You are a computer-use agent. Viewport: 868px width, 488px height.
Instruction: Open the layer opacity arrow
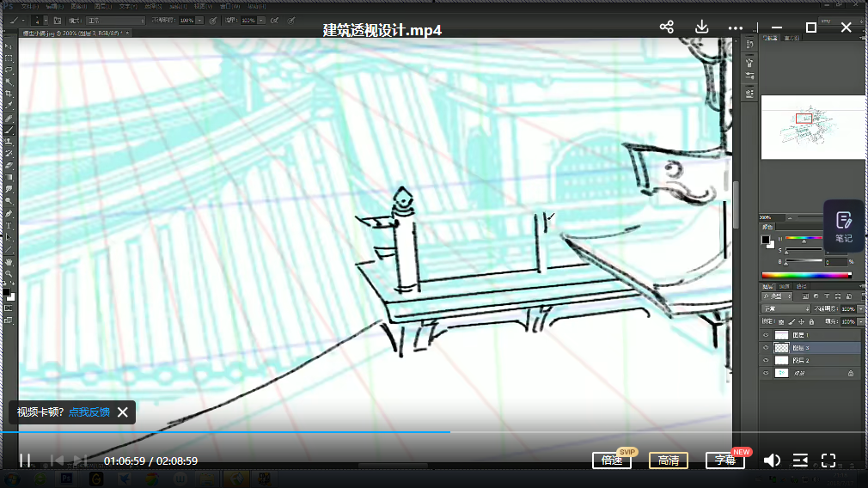[859, 308]
